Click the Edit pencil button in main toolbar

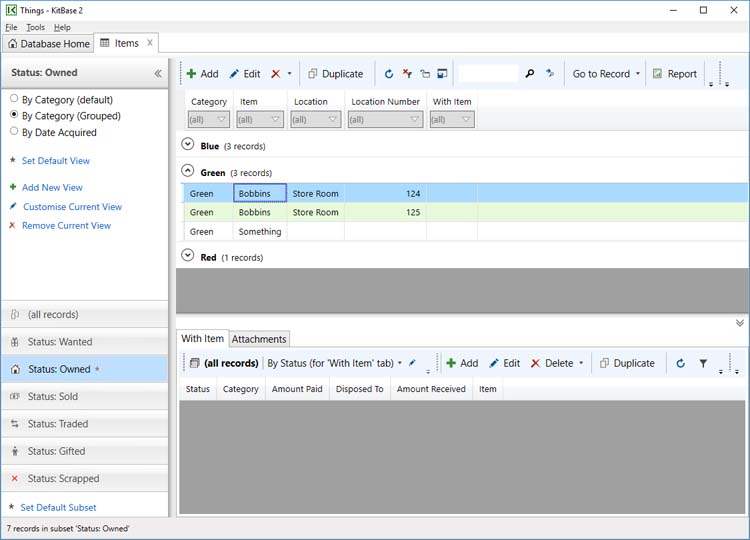pos(244,74)
